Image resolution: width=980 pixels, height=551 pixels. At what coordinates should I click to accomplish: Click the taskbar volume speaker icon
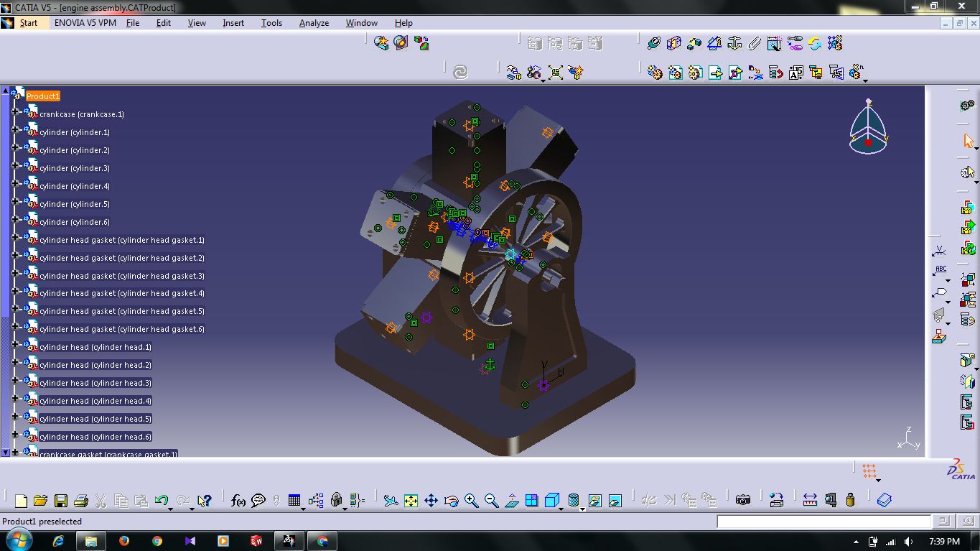coord(909,542)
